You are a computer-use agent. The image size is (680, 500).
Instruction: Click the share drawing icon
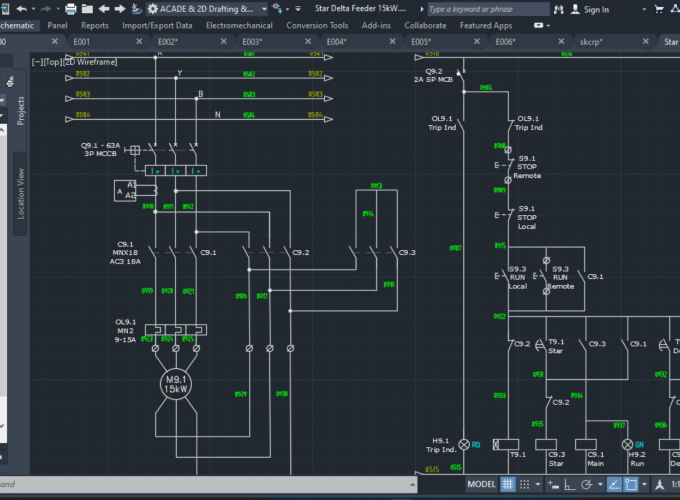tap(276, 8)
